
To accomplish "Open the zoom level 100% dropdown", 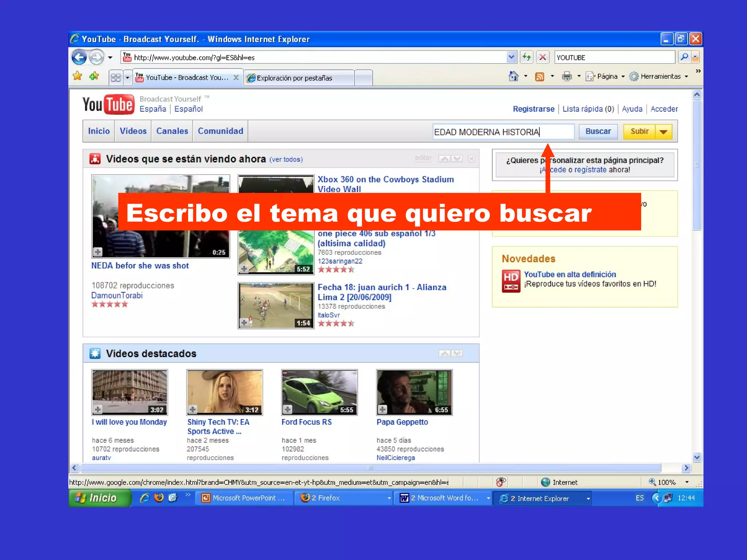I will pos(687,482).
